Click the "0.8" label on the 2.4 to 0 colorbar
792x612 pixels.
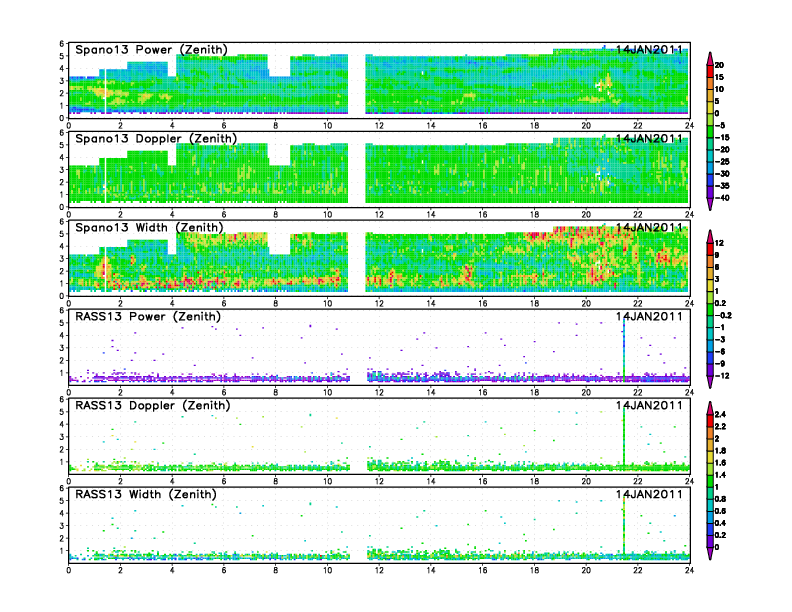[720, 499]
